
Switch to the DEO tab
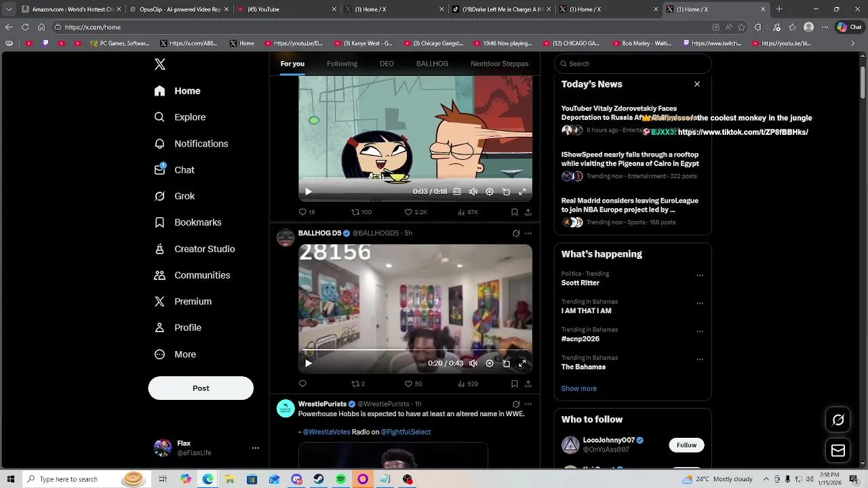(x=387, y=64)
